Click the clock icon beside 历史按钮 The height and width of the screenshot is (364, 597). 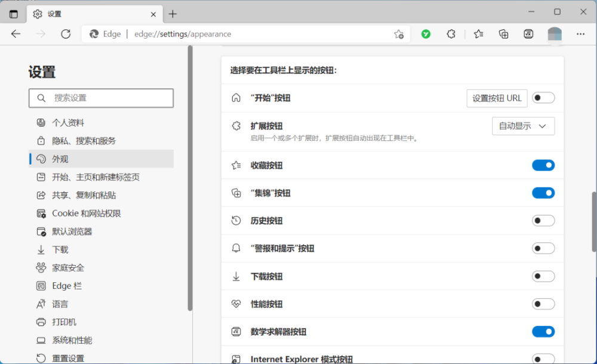click(x=236, y=220)
